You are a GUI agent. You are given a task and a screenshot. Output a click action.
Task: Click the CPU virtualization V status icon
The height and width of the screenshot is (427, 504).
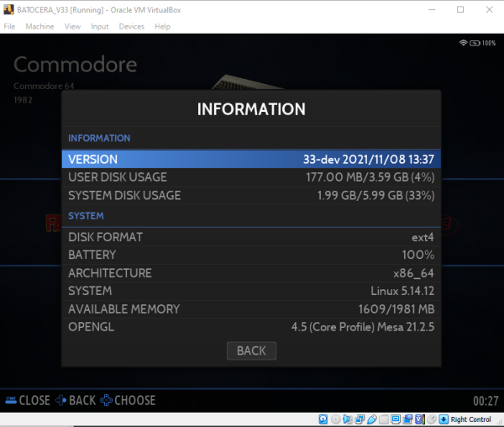(420, 419)
